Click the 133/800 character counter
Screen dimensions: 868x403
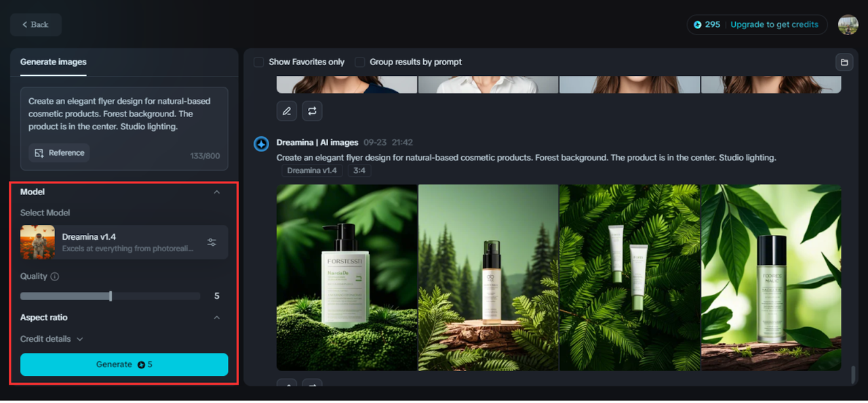(x=205, y=156)
